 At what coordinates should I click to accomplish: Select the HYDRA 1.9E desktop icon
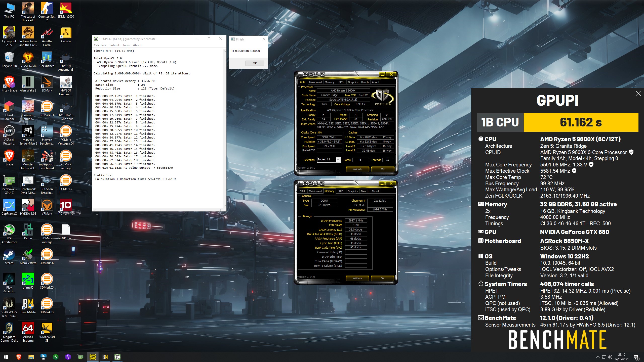(x=28, y=207)
